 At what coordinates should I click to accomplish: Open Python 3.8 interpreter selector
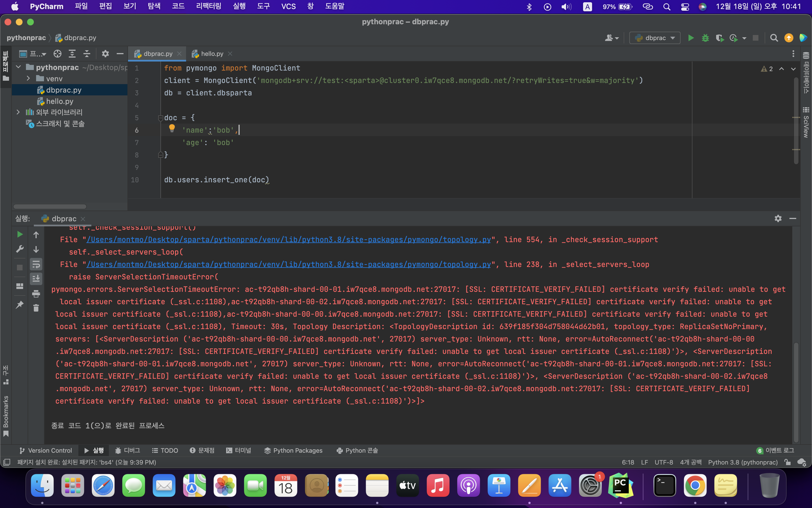743,462
